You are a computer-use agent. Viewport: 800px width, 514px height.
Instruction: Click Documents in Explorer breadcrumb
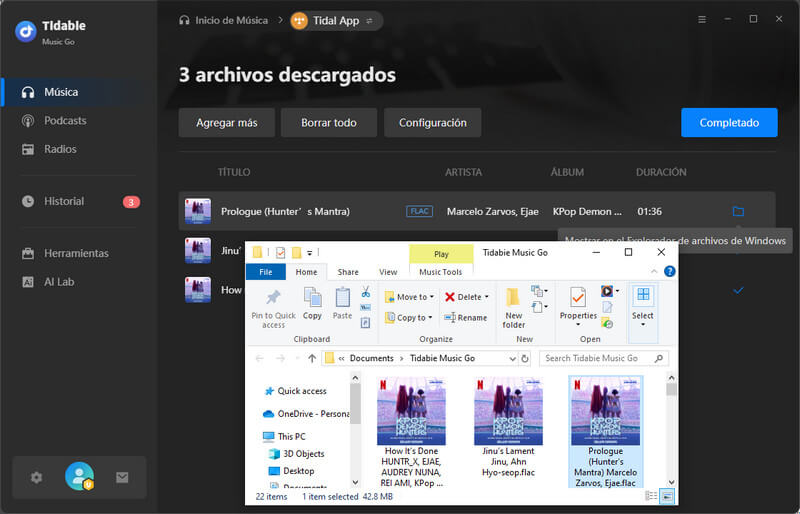(x=371, y=358)
